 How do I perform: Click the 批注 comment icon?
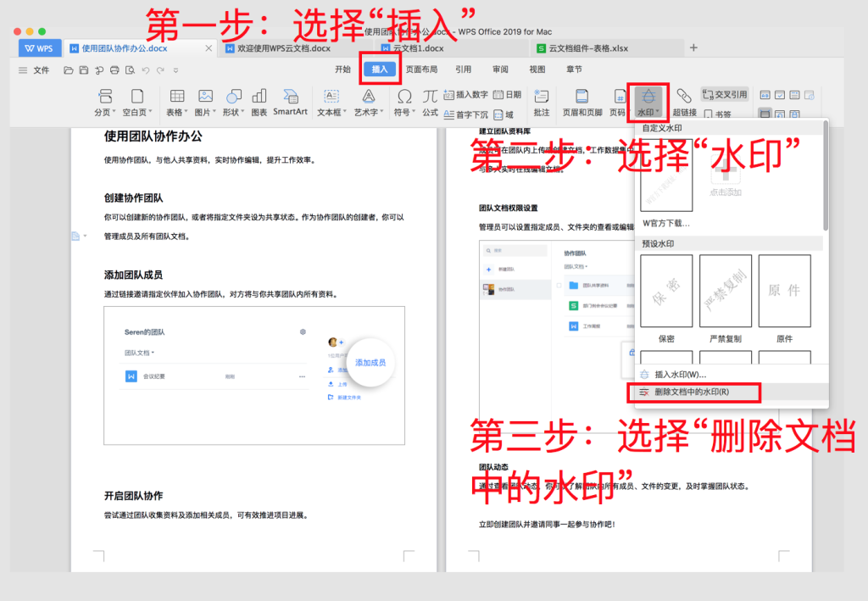[x=542, y=97]
